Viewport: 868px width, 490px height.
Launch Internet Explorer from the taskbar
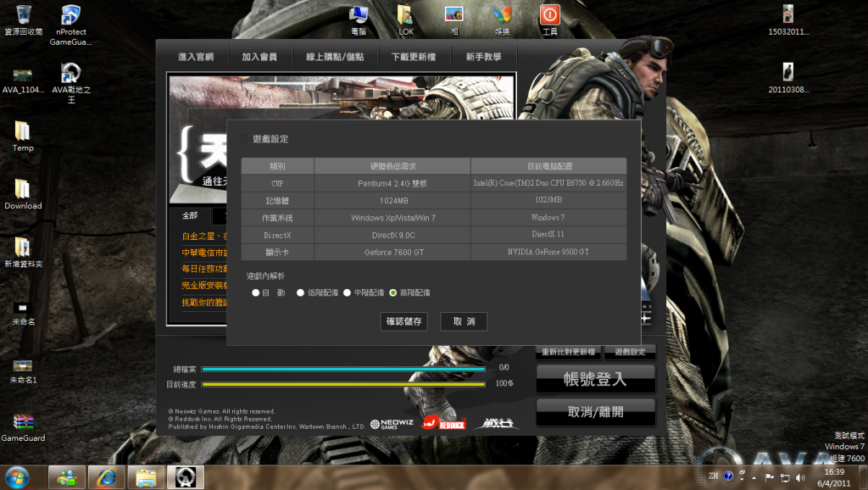pos(106,477)
